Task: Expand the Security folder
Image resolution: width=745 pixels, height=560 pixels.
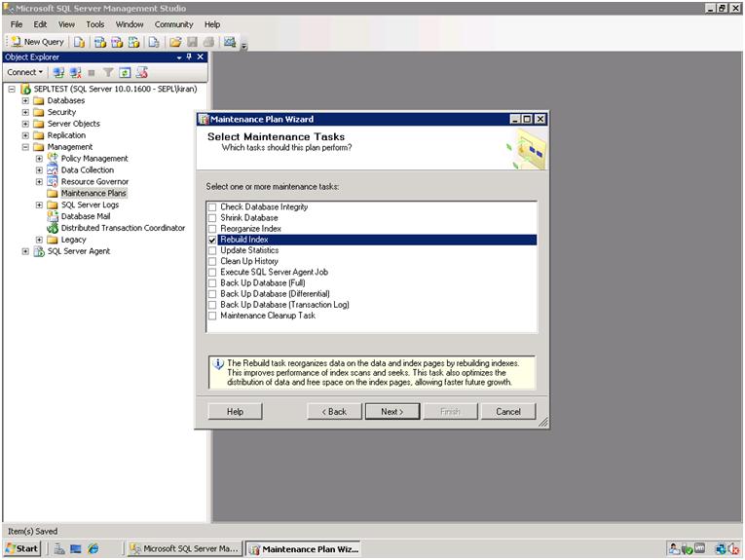Action: pos(25,112)
